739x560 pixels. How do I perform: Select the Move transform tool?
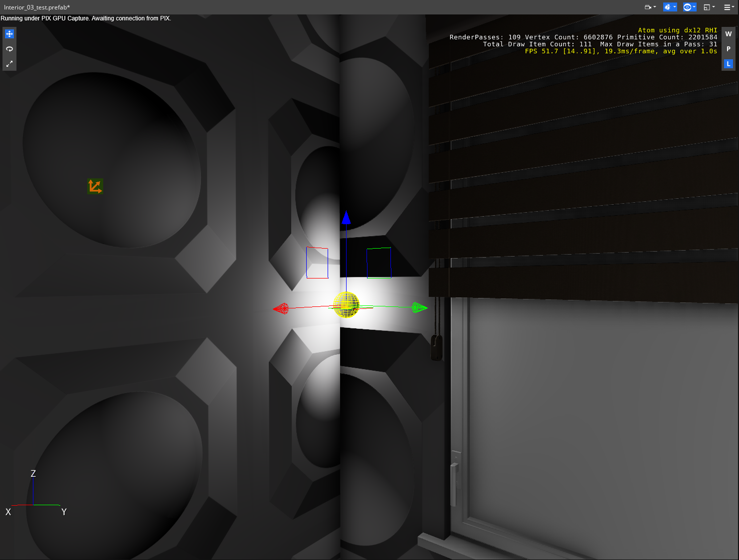coord(9,34)
